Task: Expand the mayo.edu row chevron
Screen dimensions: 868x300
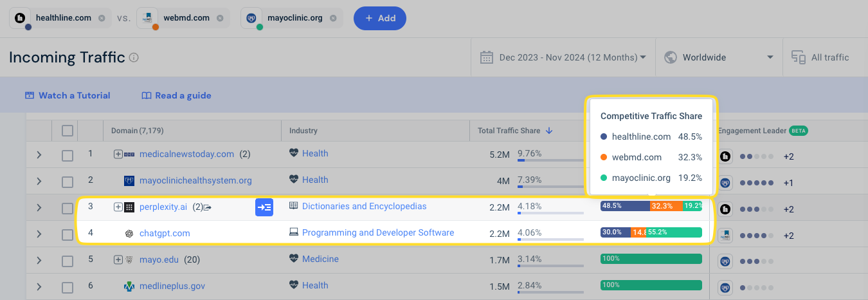Action: coord(39,260)
